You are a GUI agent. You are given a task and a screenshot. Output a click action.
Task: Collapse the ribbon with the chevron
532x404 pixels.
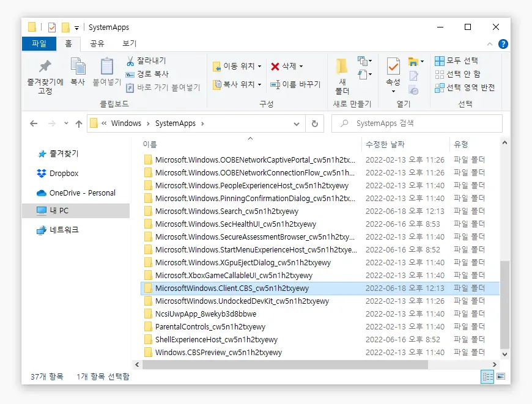tap(490, 43)
